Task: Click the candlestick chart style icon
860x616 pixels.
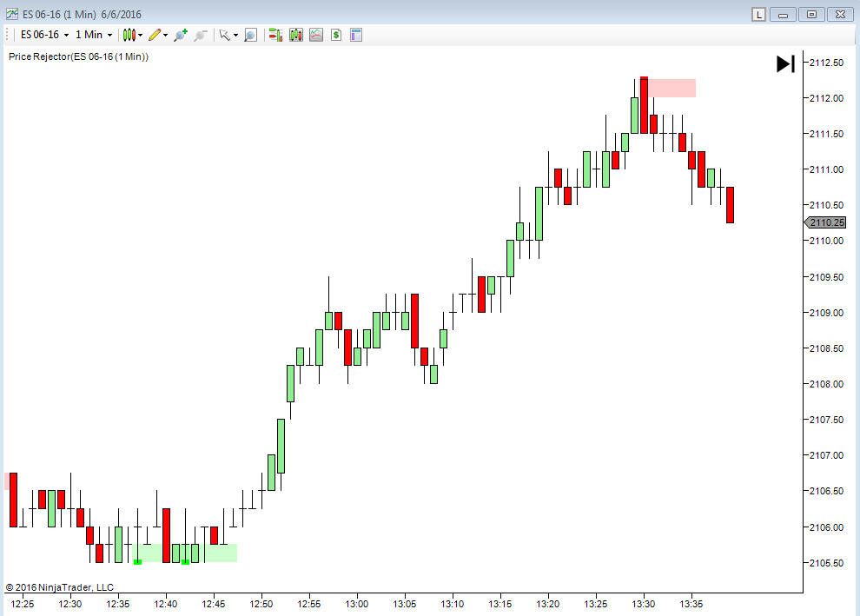Action: pos(129,35)
